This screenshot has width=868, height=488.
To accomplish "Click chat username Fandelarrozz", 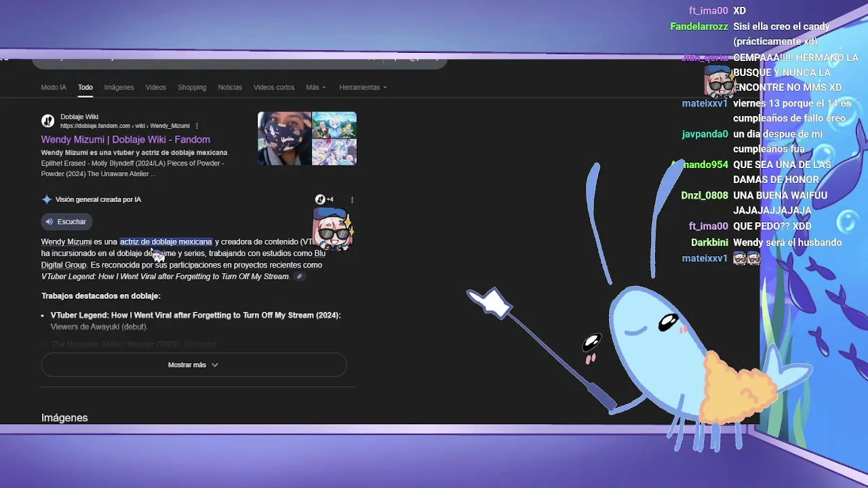I will tap(699, 26).
